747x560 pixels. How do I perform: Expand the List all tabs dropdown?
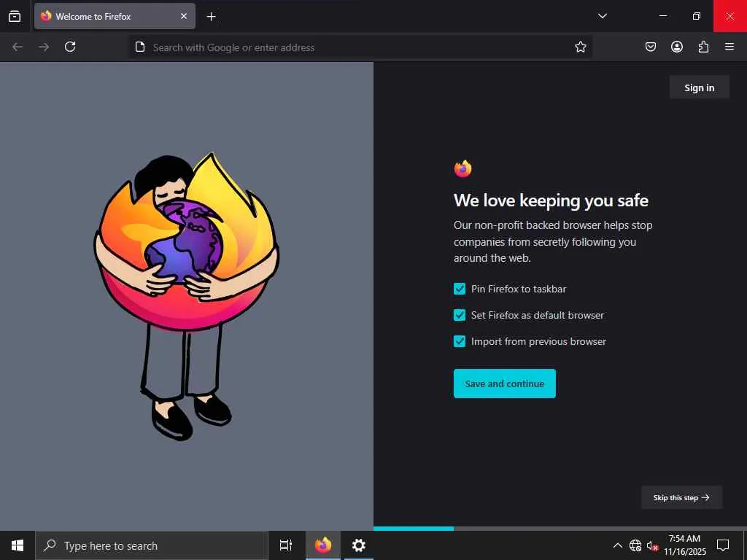coord(602,16)
